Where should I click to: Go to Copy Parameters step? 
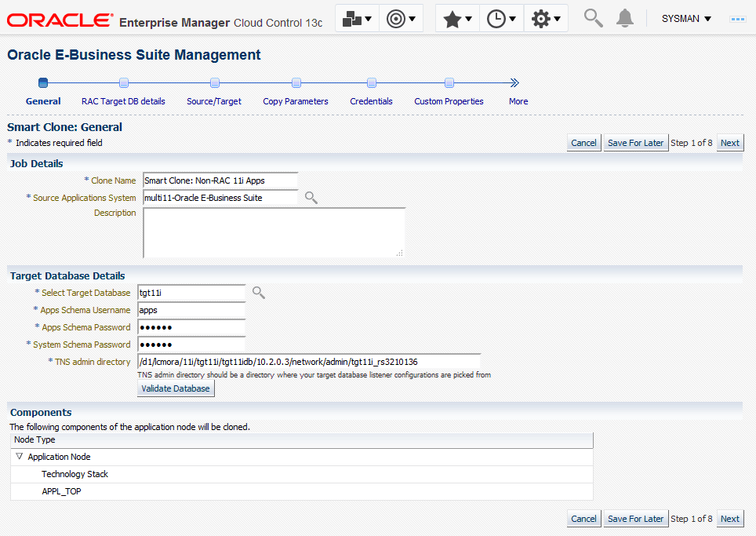[296, 101]
